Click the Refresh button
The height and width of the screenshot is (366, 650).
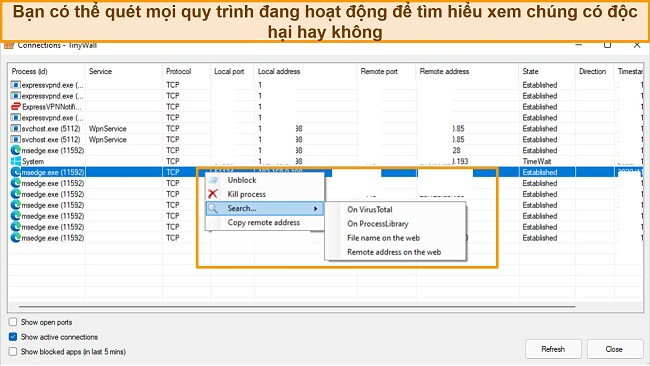click(553, 349)
